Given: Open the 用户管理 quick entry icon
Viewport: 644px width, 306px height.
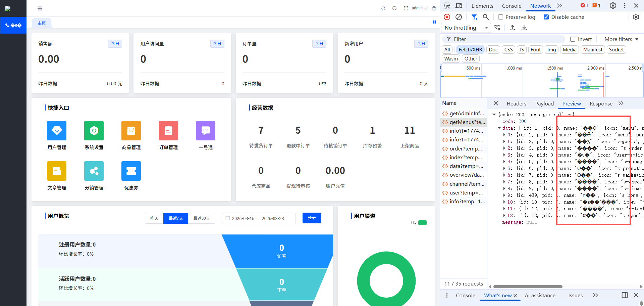Looking at the screenshot, I should 57,131.
